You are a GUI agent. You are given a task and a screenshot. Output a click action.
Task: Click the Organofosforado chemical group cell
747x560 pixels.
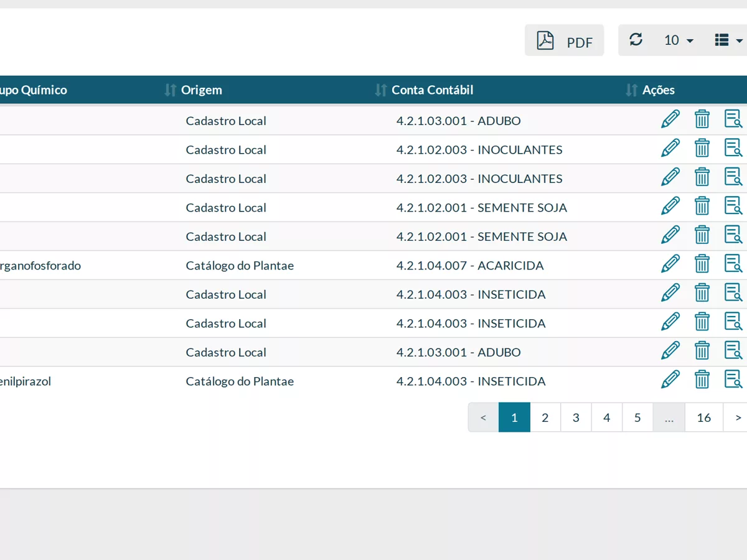click(40, 266)
